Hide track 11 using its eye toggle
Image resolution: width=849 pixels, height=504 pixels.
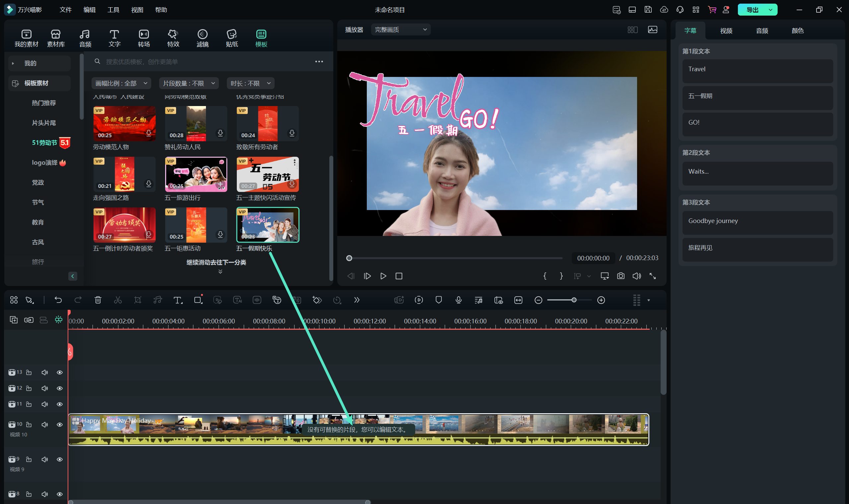point(59,404)
